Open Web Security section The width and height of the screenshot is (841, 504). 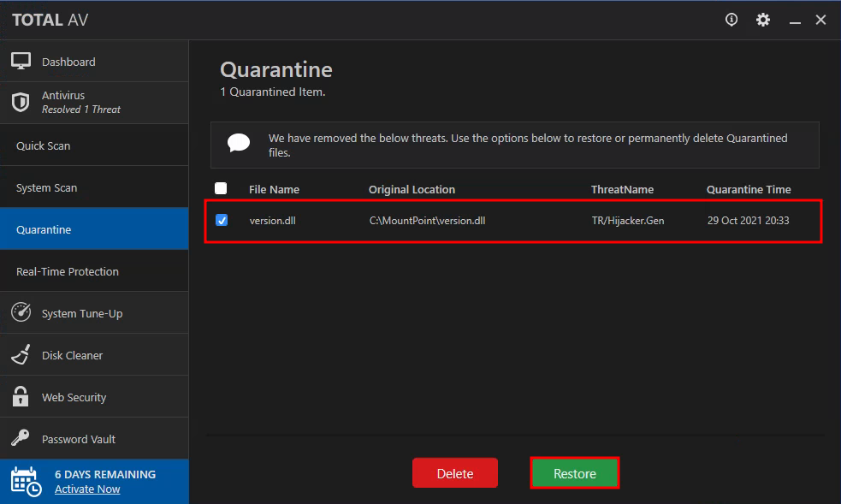(x=94, y=396)
